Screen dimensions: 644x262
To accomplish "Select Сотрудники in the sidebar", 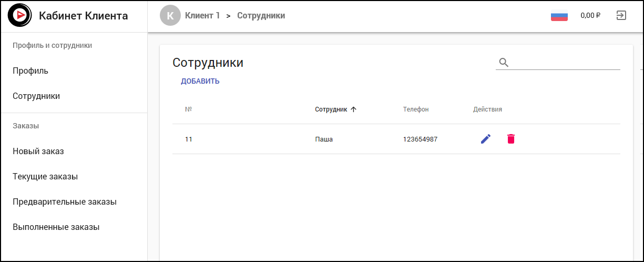I will 36,96.
